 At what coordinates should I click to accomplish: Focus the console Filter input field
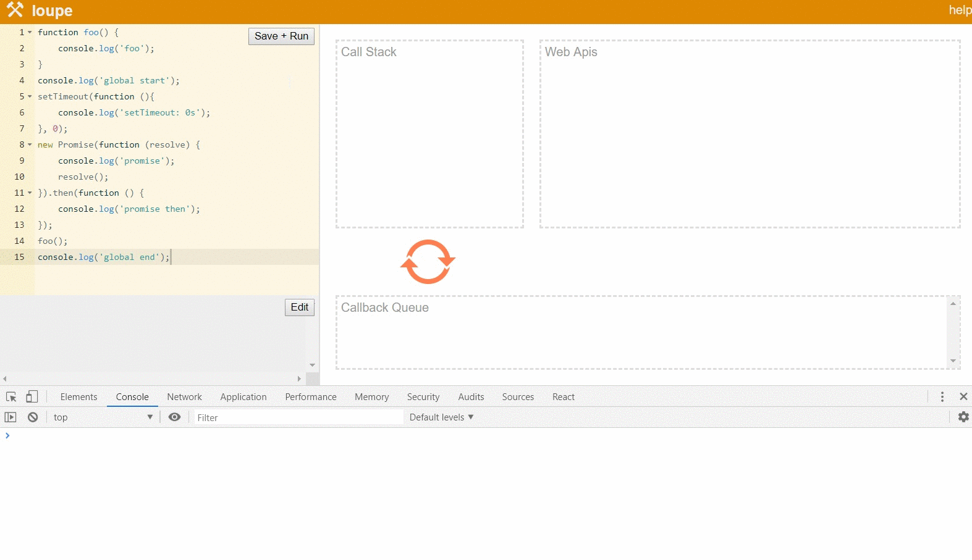pyautogui.click(x=298, y=417)
